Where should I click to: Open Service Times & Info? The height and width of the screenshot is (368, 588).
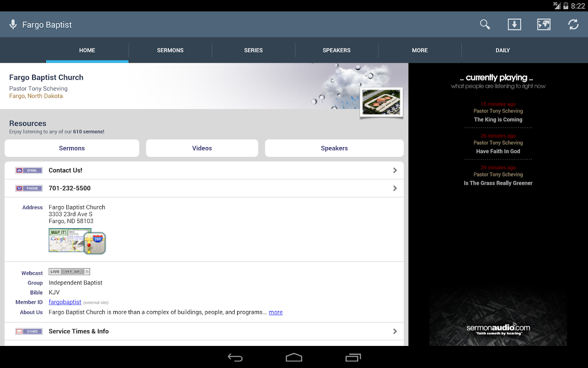coord(204,331)
